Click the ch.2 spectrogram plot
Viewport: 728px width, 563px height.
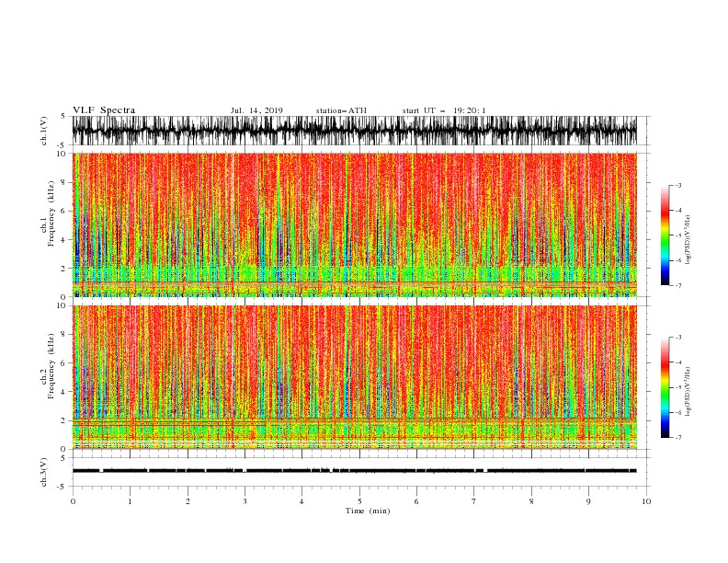point(354,377)
